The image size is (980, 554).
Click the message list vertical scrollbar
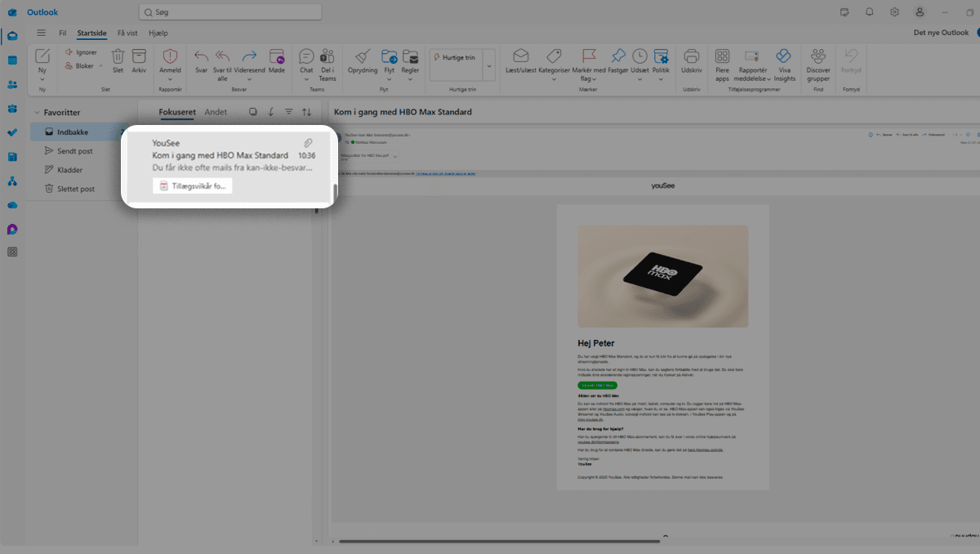click(x=334, y=194)
